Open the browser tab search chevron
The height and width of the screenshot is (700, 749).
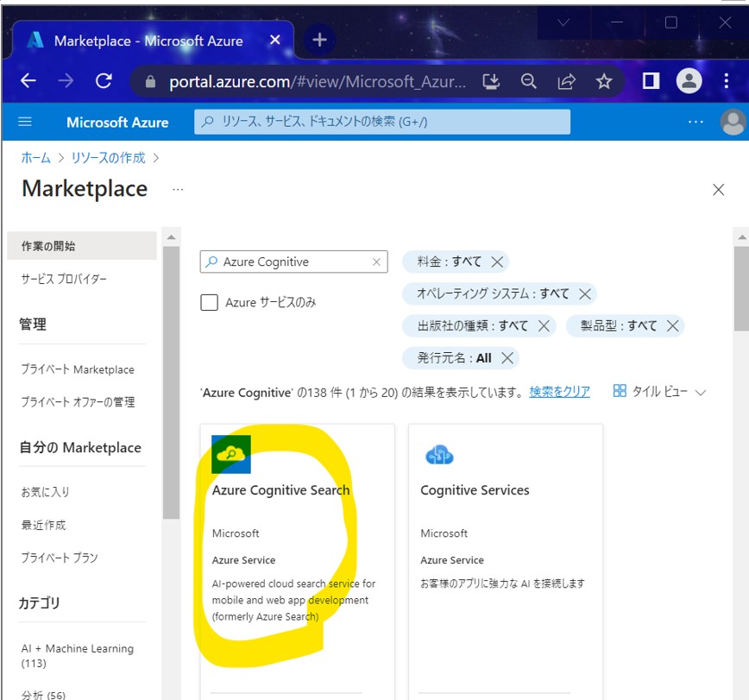[563, 22]
